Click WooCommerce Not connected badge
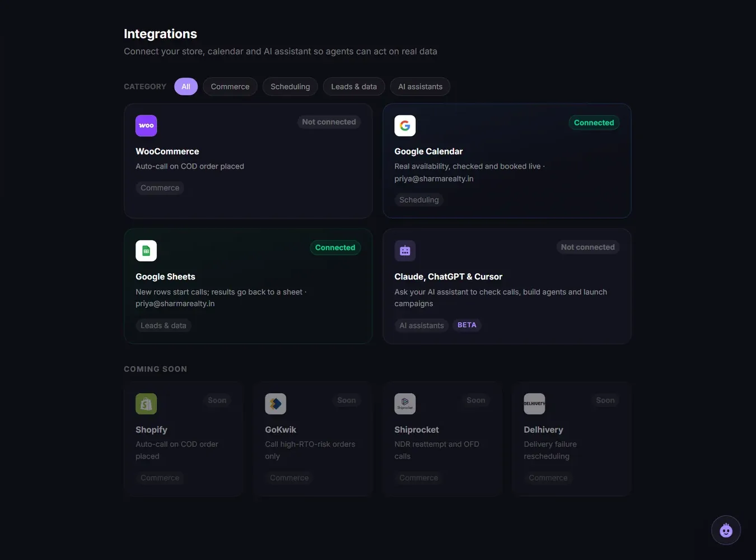 point(329,122)
